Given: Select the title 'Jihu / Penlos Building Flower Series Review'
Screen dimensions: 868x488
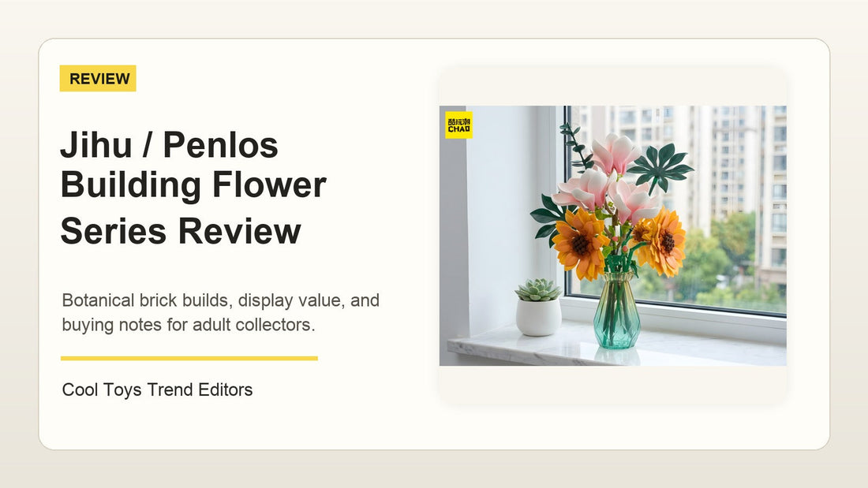Looking at the screenshot, I should click(193, 188).
